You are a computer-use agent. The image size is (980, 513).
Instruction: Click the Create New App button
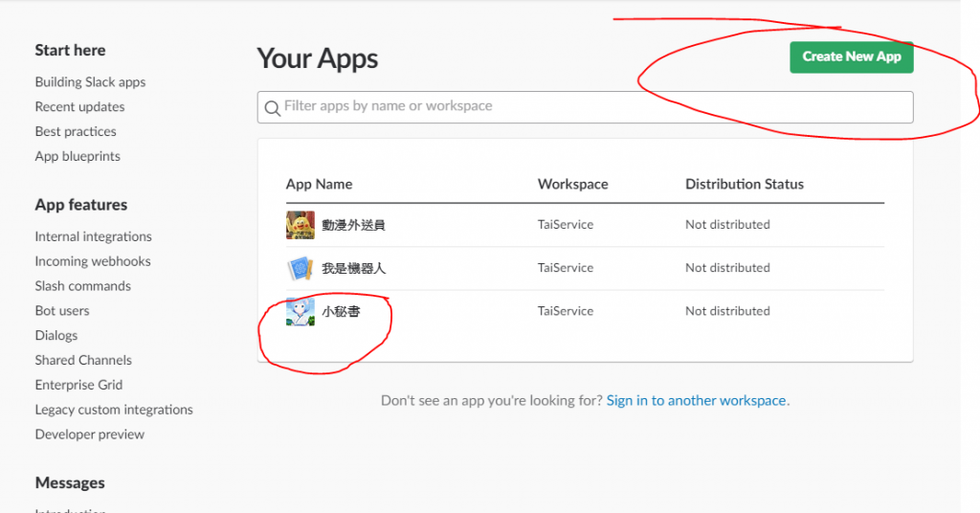click(x=851, y=56)
